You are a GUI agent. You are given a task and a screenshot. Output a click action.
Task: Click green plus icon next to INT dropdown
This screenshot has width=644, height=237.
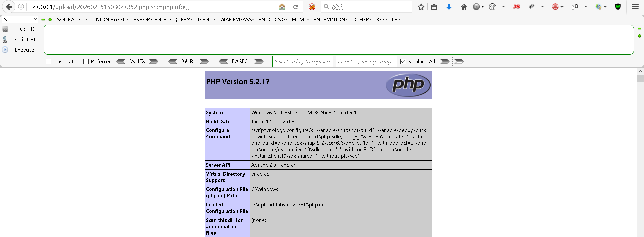(50, 20)
